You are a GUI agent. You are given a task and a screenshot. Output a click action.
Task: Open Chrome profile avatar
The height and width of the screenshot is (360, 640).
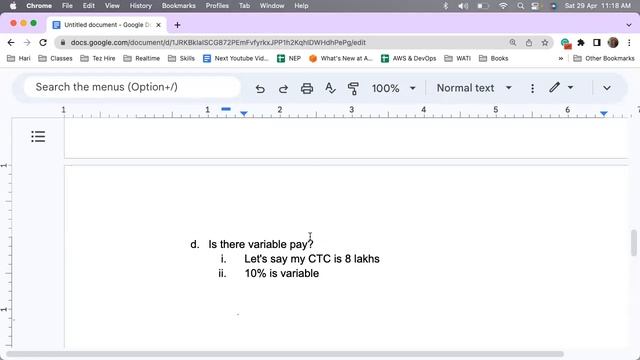[613, 42]
